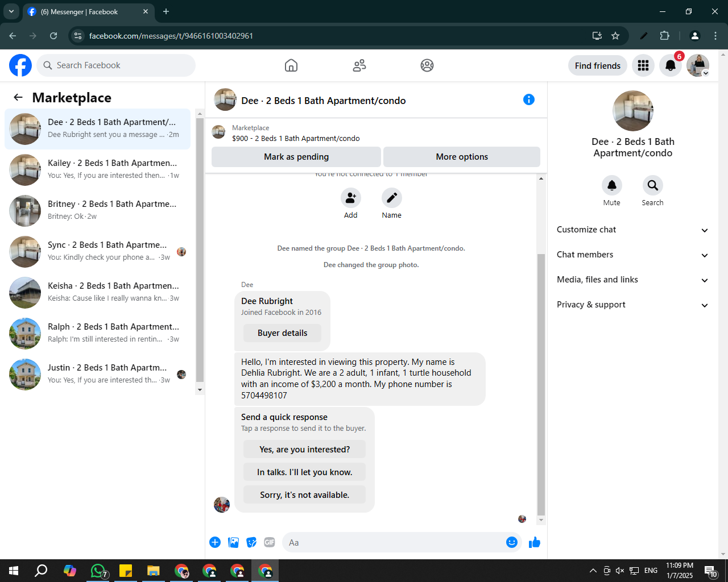Open Chrome tab search dropdown
The image size is (728, 582).
coord(11,11)
